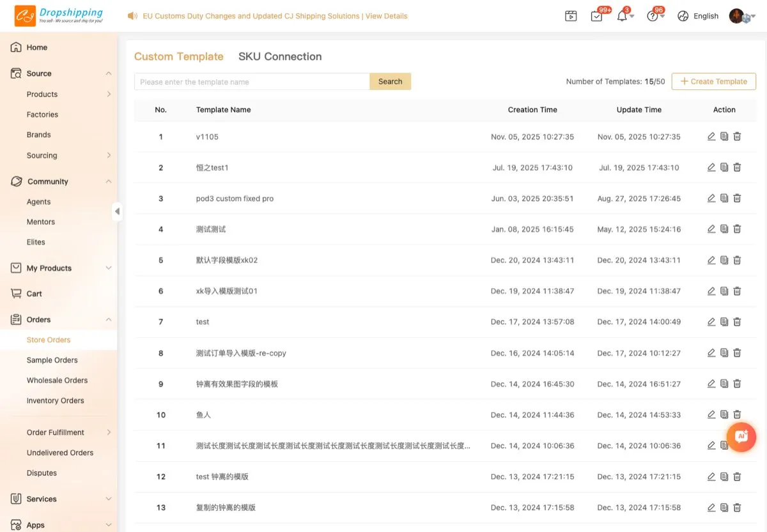
Task: Open EU Customs Duty announcement link
Action: tap(275, 16)
